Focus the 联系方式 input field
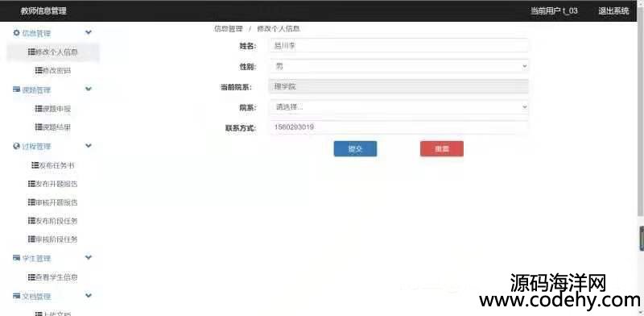 (398, 127)
